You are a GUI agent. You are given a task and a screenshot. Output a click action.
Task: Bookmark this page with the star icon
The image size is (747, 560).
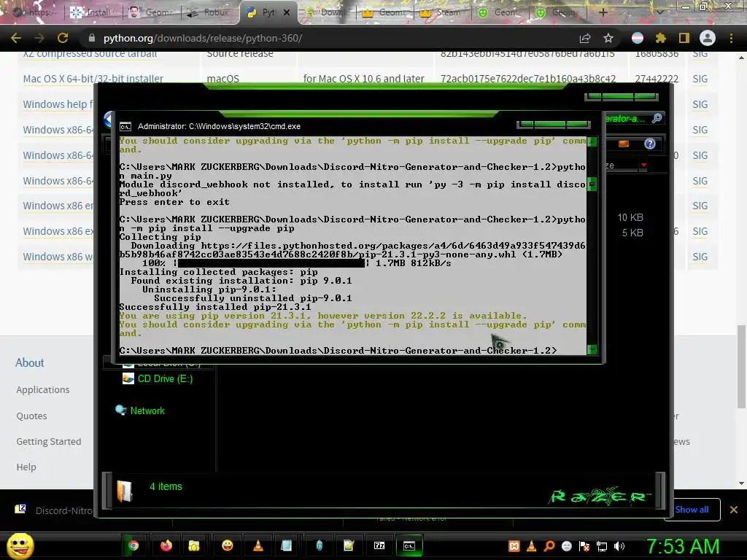pos(608,38)
